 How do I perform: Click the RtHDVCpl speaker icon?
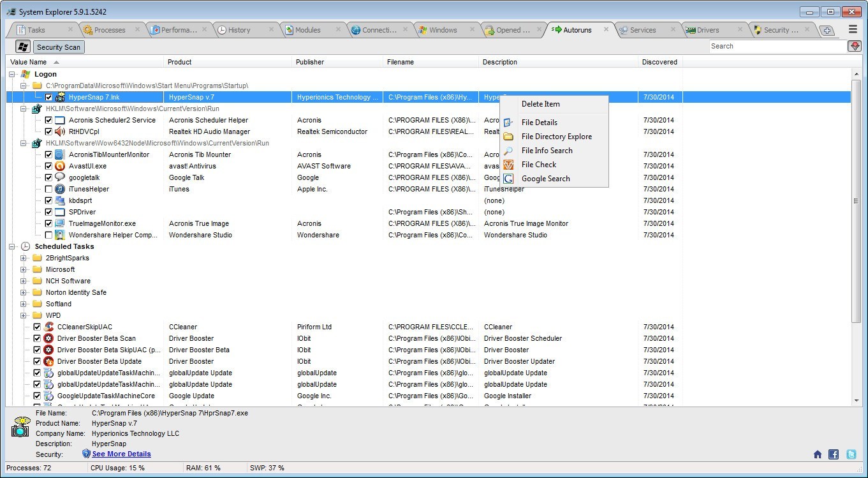[x=59, y=131]
